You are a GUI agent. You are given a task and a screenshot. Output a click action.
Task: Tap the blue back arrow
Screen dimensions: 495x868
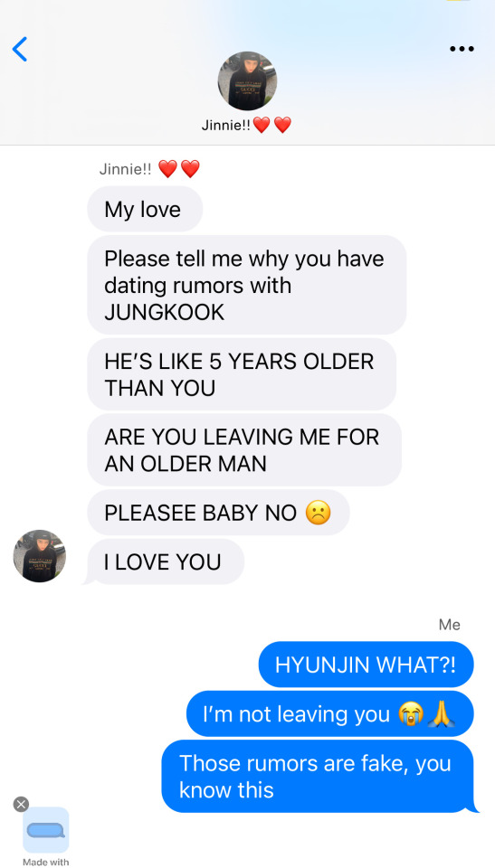click(x=19, y=49)
